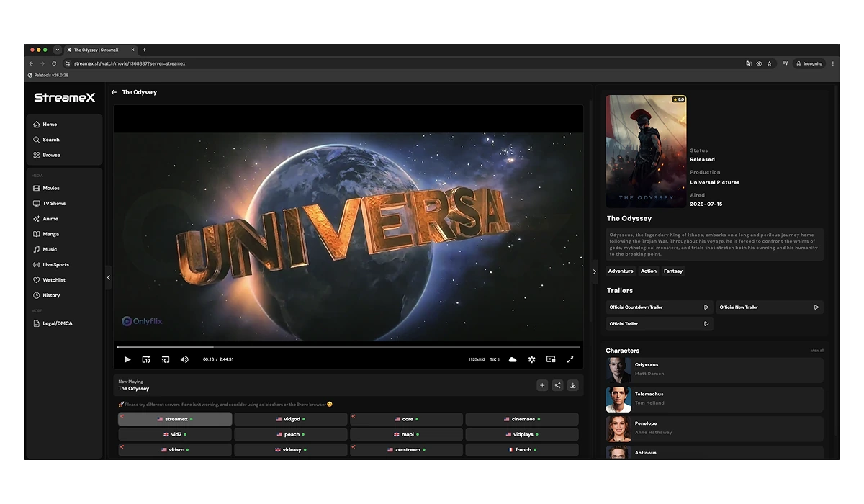Image resolution: width=864 pixels, height=504 pixels.
Task: Select the Adventure genre tag
Action: [621, 271]
